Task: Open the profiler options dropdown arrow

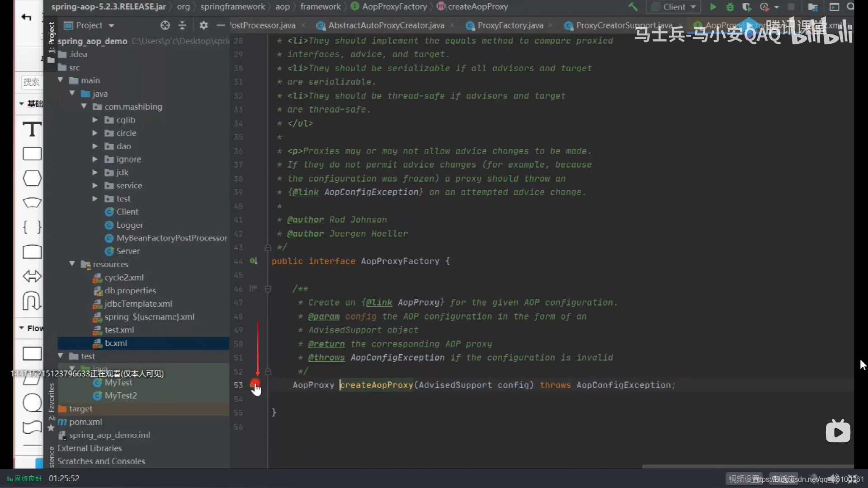Action: 776,7
